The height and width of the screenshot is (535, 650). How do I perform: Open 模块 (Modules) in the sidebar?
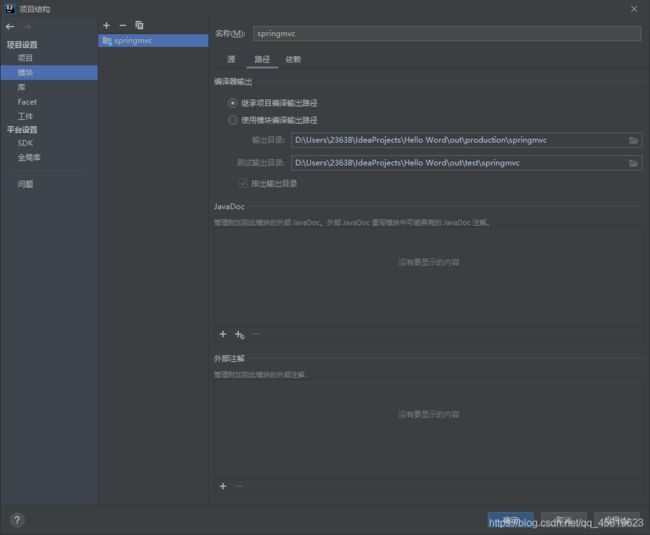[49, 73]
